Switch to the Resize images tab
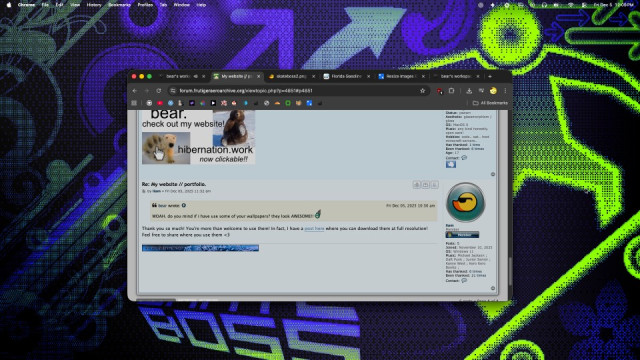This screenshot has height=360, width=640. coord(401,76)
